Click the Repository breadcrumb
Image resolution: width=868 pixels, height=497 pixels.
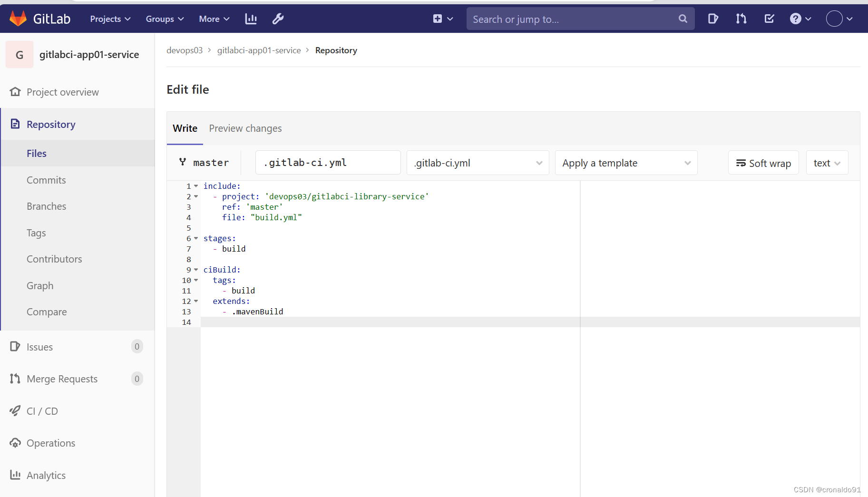tap(336, 50)
